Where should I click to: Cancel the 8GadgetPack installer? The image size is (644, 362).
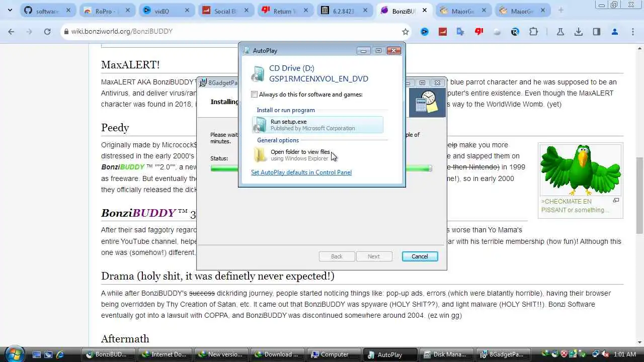[x=420, y=256]
